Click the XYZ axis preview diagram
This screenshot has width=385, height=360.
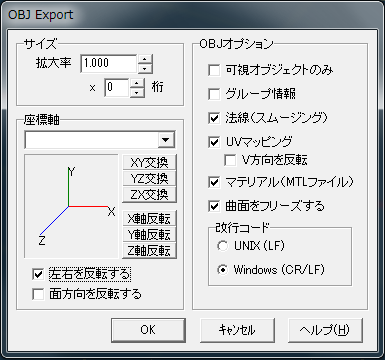click(x=71, y=206)
